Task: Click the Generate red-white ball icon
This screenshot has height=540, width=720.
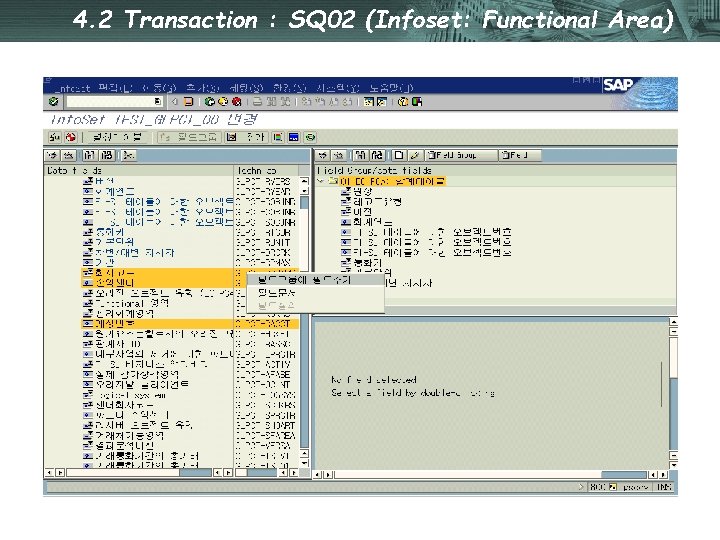Action: tap(70, 137)
